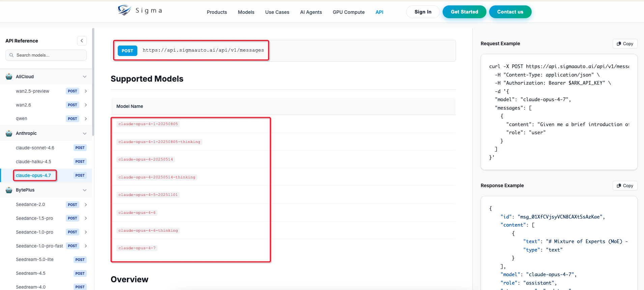Expand qwen row arrow

[x=86, y=119]
